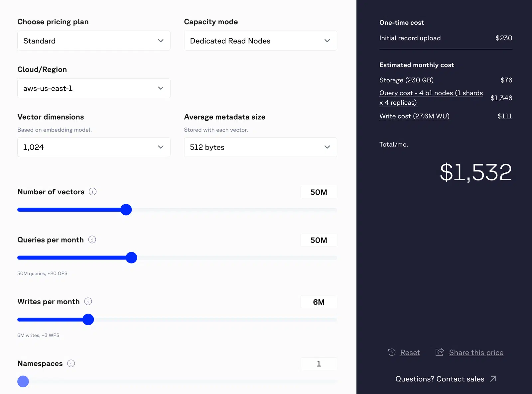The image size is (532, 394).
Task: Click the Share this price link
Action: (x=476, y=352)
